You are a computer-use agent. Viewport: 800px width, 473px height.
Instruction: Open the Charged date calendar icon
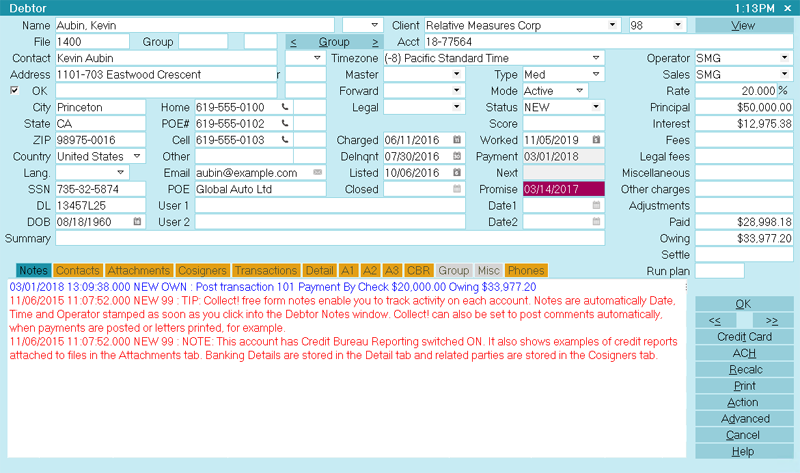(x=457, y=140)
